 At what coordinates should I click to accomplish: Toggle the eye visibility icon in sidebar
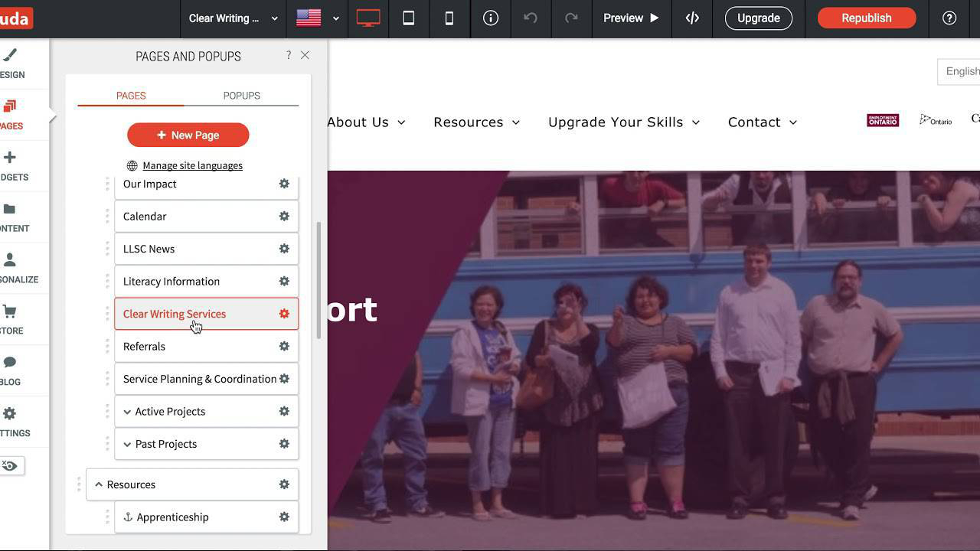coord(10,466)
